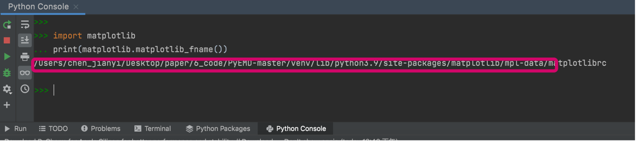Click the printed matplotlibrc path output
This screenshot has width=644, height=141.
tap(320, 63)
